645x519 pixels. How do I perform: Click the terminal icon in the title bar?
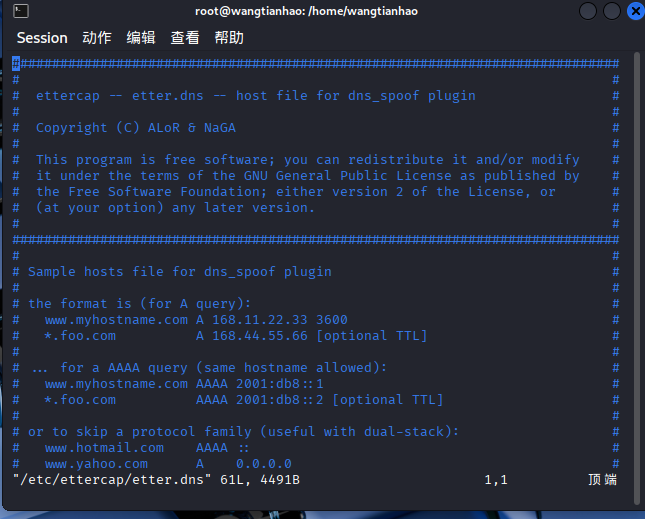(x=21, y=11)
